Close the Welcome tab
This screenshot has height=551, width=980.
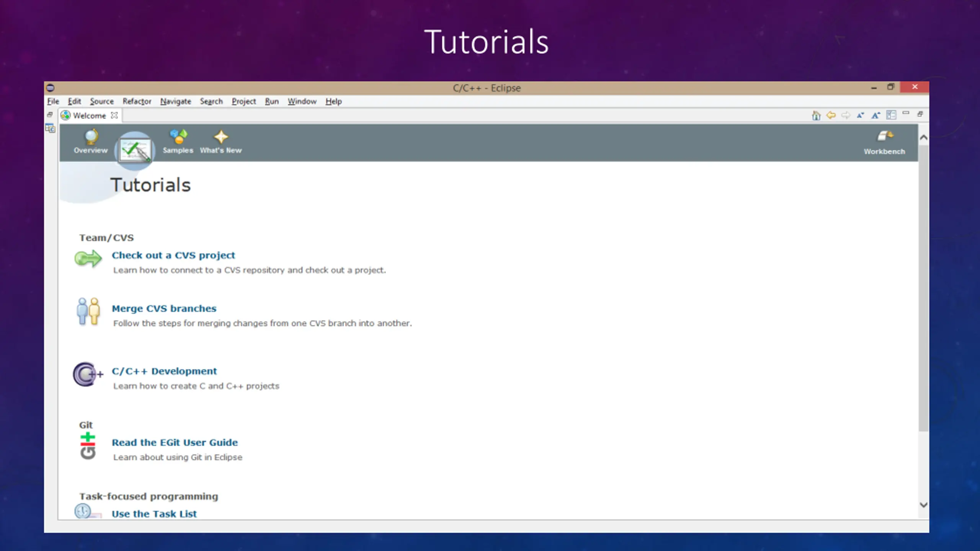pos(114,115)
